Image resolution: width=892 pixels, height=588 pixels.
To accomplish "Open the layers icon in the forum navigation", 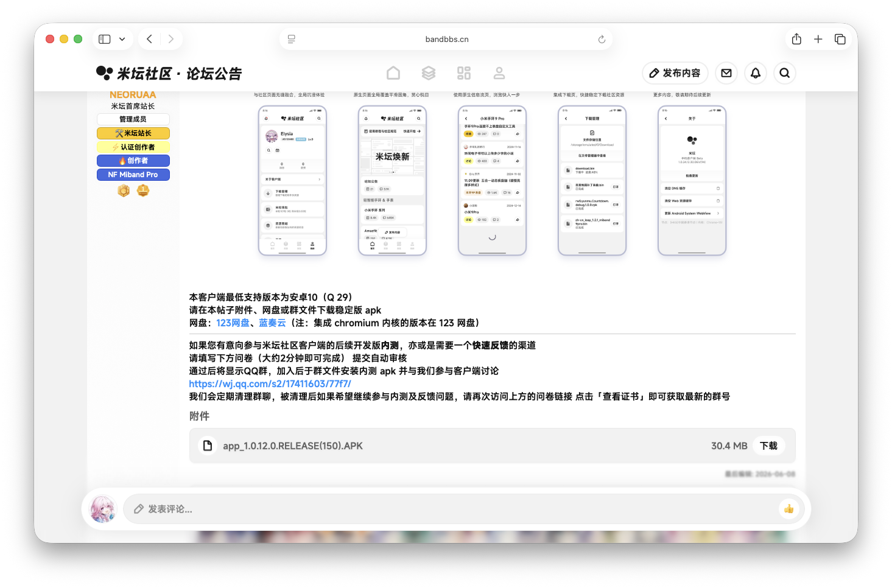I will (429, 73).
